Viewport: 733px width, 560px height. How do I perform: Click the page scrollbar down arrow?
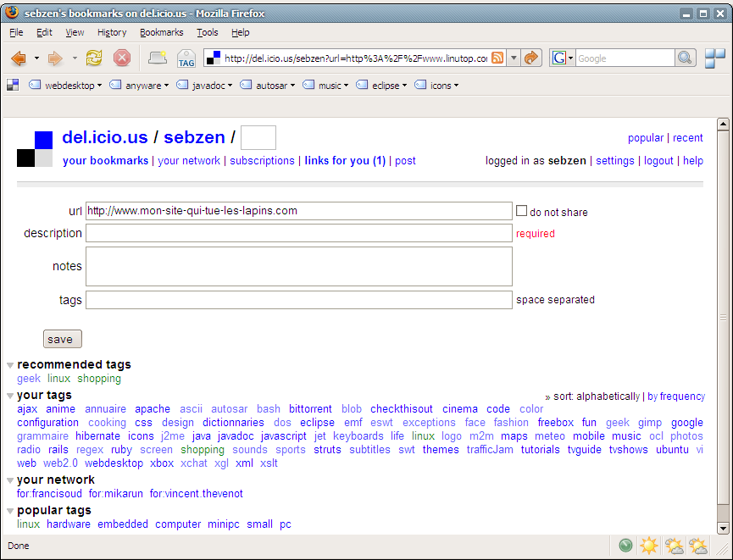click(x=723, y=529)
